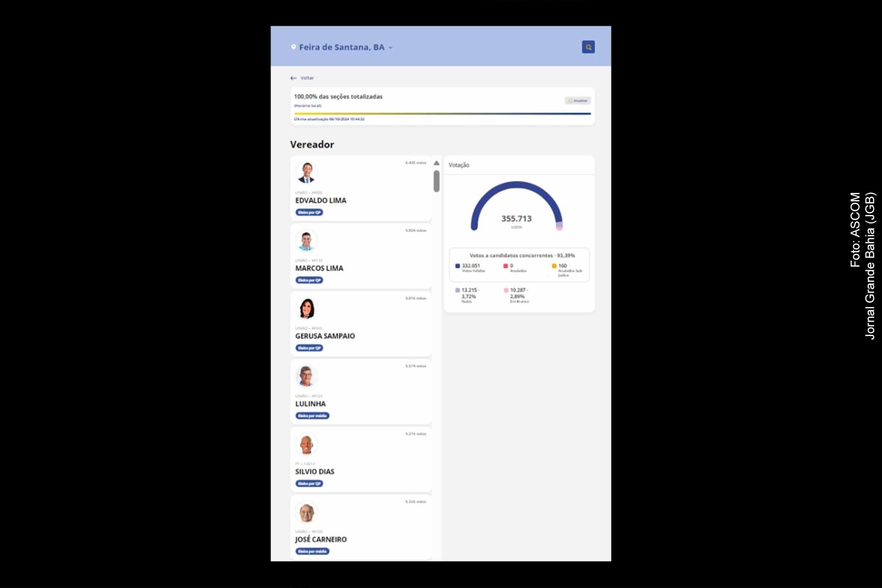Click the Atualizar refresh button
The height and width of the screenshot is (588, 882).
pos(577,100)
